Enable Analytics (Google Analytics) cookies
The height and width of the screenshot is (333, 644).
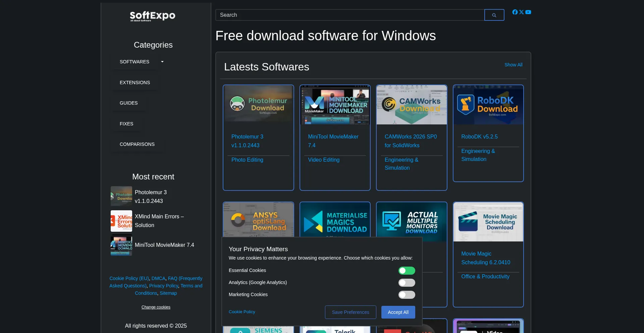coord(407,283)
